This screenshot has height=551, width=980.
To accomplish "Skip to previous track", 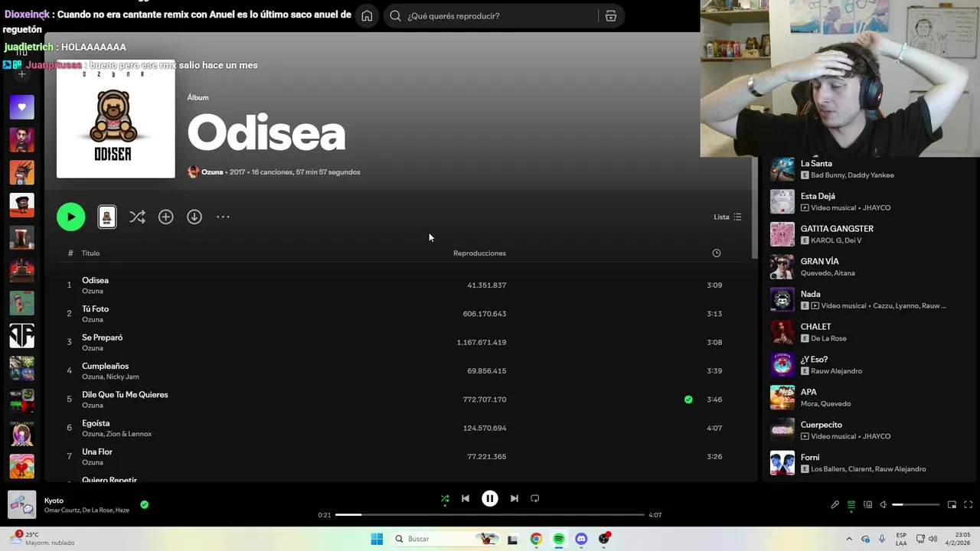I will [x=465, y=498].
